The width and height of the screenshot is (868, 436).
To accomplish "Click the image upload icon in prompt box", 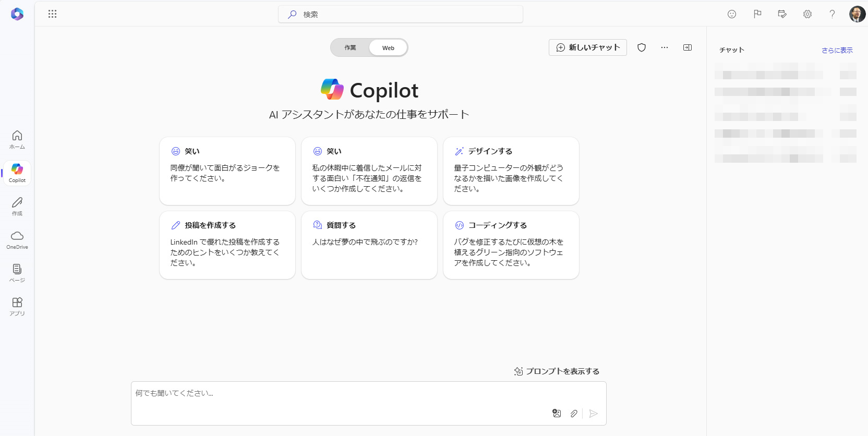I will coord(557,413).
